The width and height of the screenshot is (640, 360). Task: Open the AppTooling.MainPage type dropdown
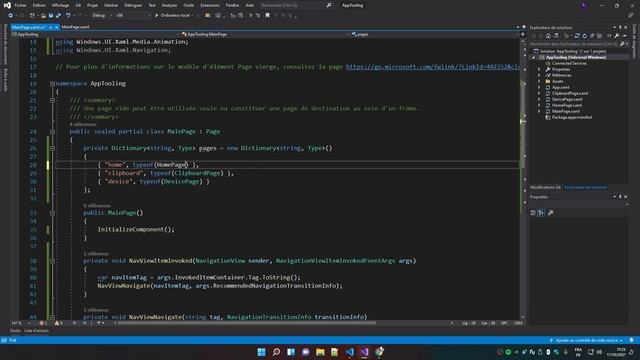click(265, 34)
